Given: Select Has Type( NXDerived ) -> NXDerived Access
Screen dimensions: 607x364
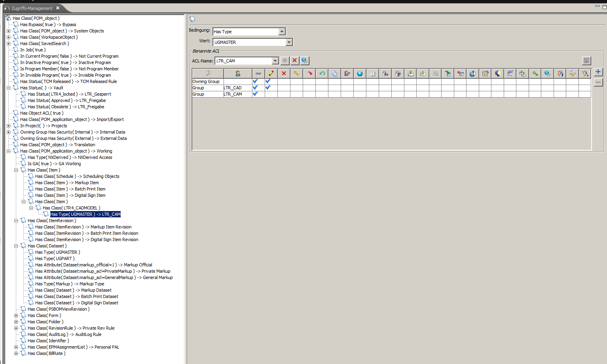Looking at the screenshot, I should [x=70, y=157].
